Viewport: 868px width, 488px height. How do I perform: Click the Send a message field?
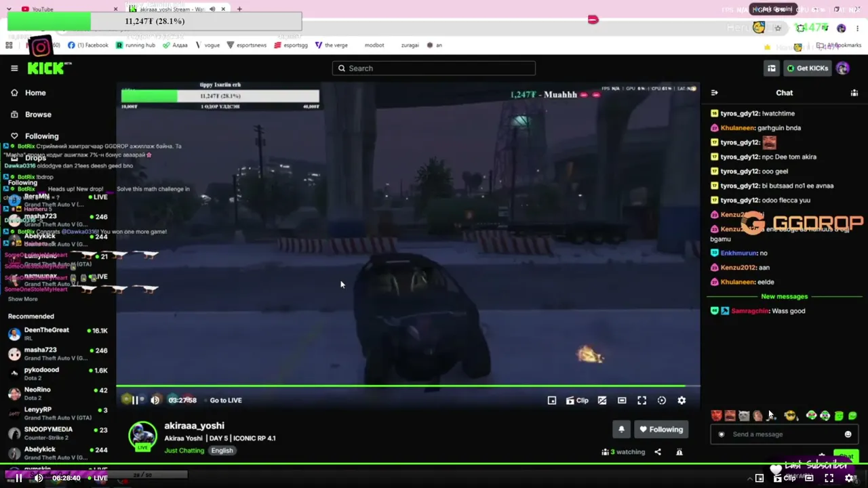(x=785, y=434)
